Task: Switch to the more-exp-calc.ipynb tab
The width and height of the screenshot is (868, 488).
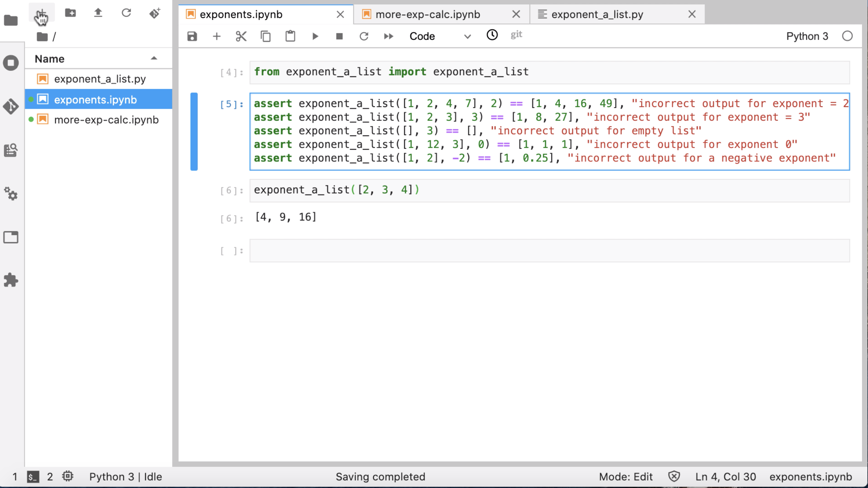Action: pos(428,15)
